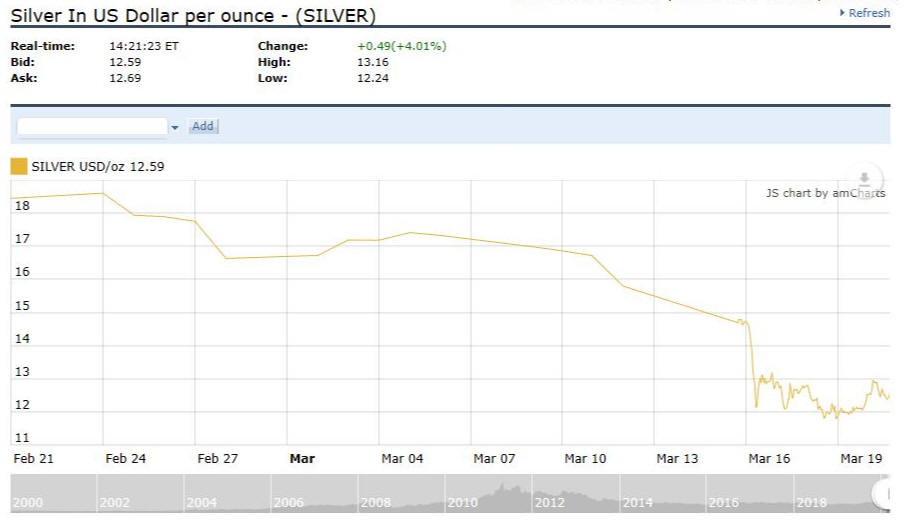The image size is (904, 524).
Task: Click year 2018 in the chart scrollbar
Action: click(812, 503)
